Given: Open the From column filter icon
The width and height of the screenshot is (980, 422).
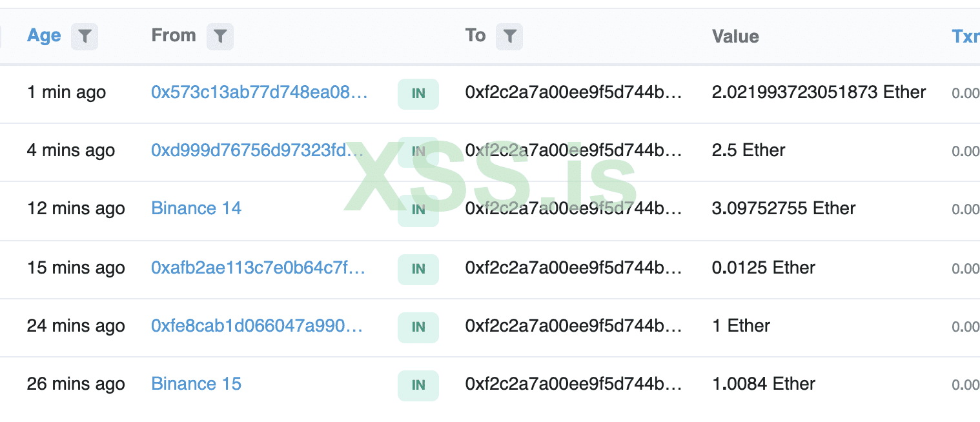Looking at the screenshot, I should click(x=220, y=37).
